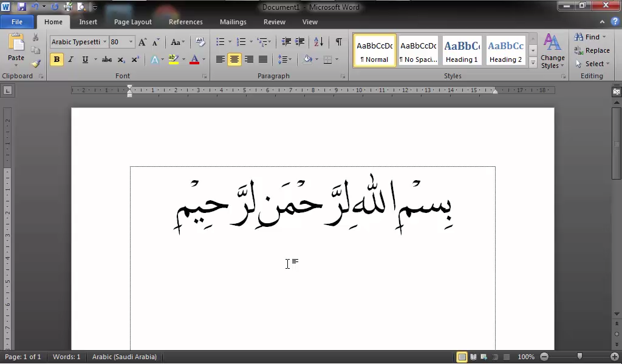Screen dimensions: 622x364
Task: Switch to the References tab
Action: pyautogui.click(x=186, y=22)
